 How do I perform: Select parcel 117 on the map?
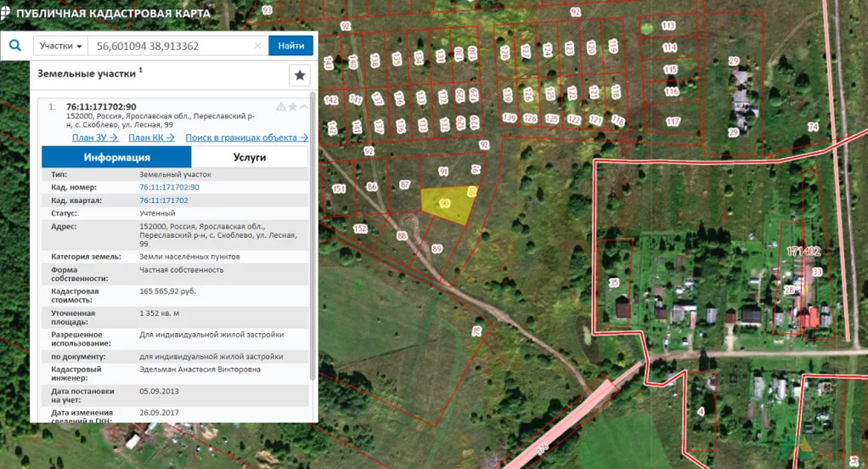tap(673, 121)
